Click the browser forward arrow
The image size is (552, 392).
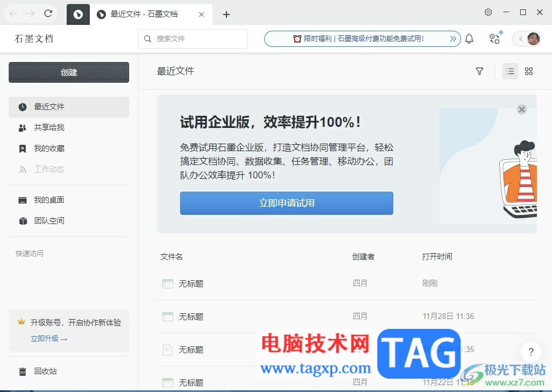31,14
